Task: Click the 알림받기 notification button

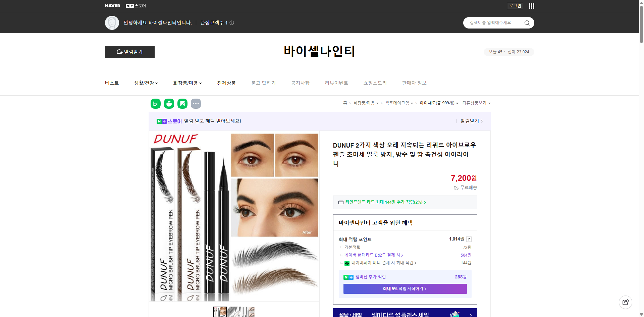Action: point(129,52)
